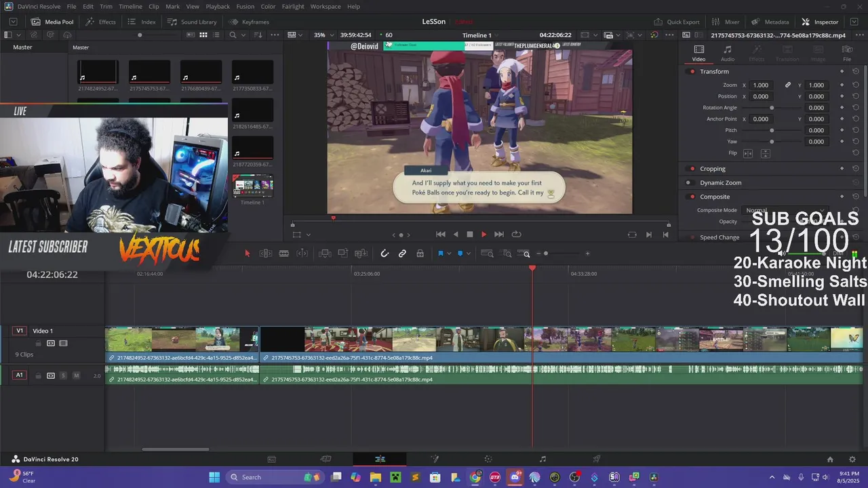868x488 pixels.
Task: Toggle the Position Lock padlock icon
Action: click(420, 253)
